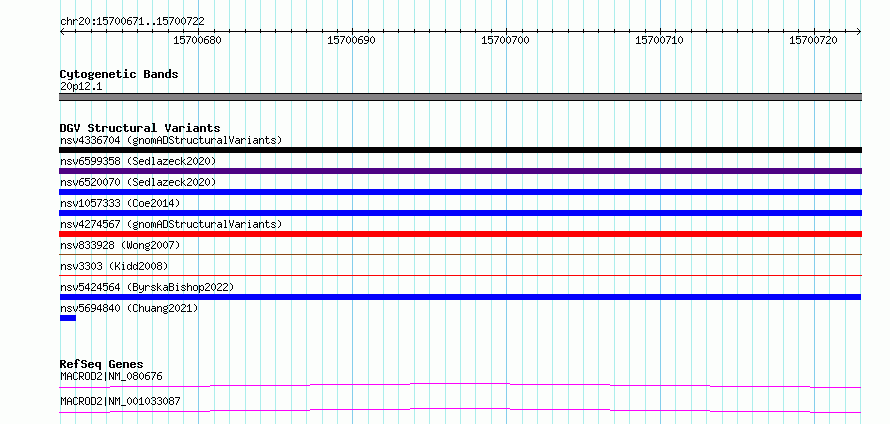Click the short blue nsv5694840 bar
This screenshot has height=424, width=890.
[x=68, y=318]
